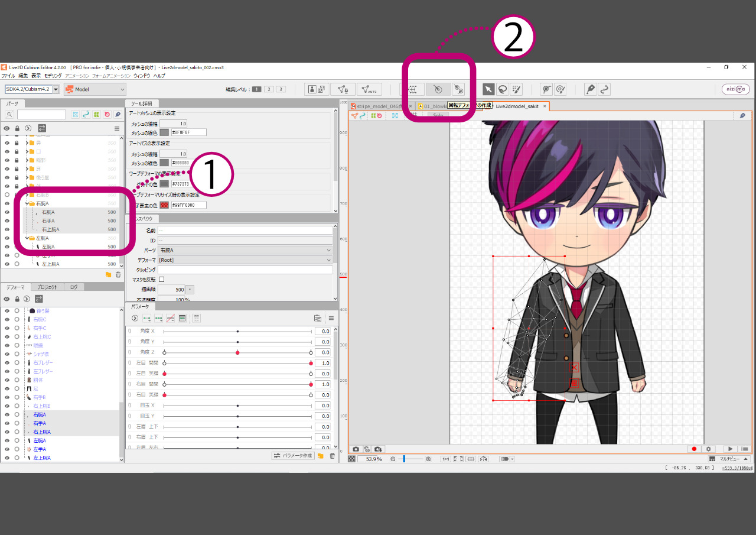This screenshot has width=756, height=535.
Task: Toggle eye icon for part 右上腕A
Action: pyautogui.click(x=7, y=229)
